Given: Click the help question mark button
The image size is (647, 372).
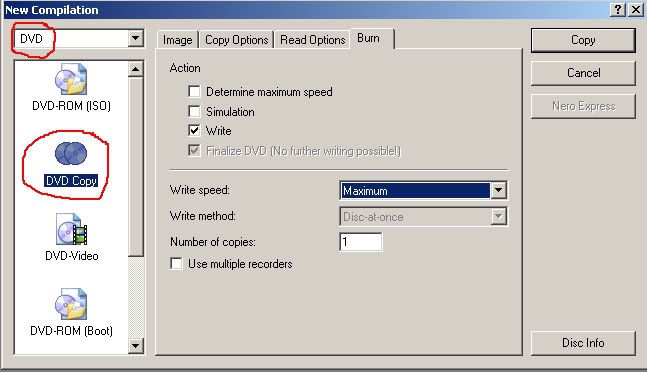Looking at the screenshot, I should pyautogui.click(x=617, y=10).
